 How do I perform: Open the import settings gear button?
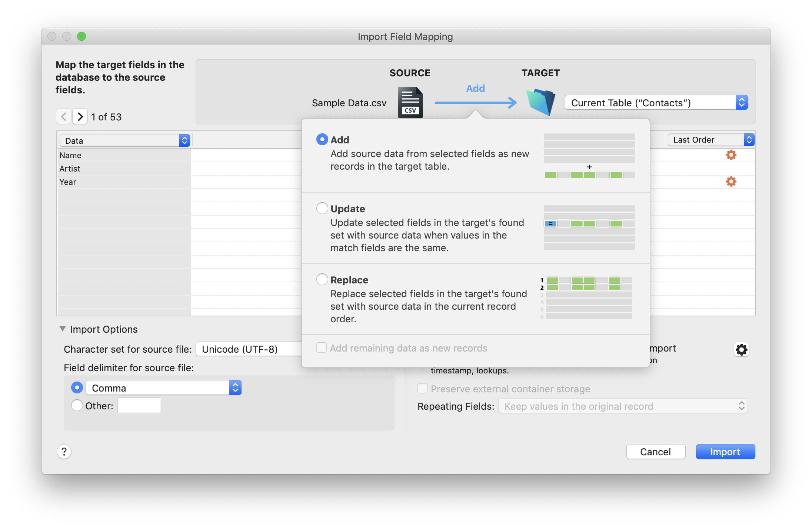click(741, 349)
